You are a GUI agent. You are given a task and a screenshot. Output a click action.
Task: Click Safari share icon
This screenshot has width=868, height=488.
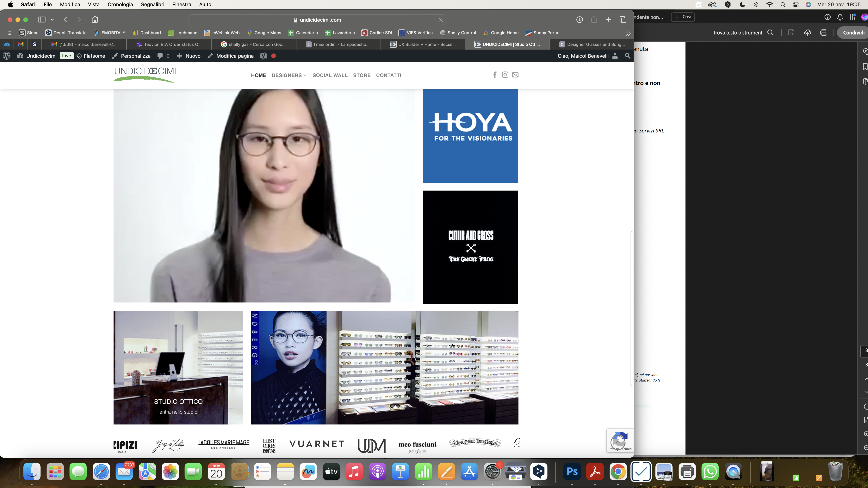coord(594,20)
